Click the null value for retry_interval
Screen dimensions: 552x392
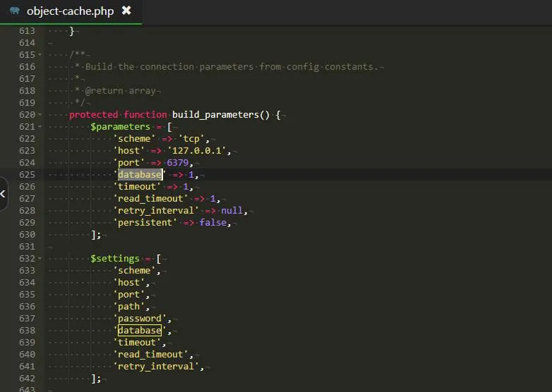232,211
